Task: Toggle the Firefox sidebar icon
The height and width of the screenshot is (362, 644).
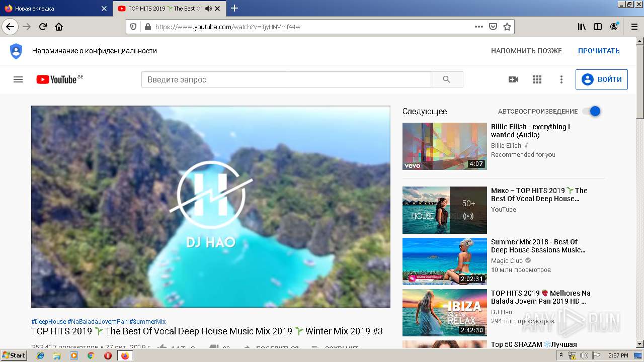Action: click(598, 27)
